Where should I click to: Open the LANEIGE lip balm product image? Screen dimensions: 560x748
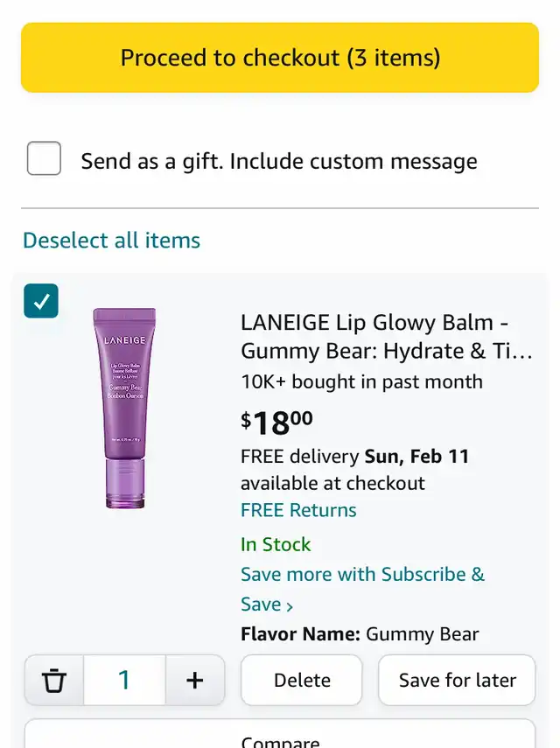click(124, 408)
